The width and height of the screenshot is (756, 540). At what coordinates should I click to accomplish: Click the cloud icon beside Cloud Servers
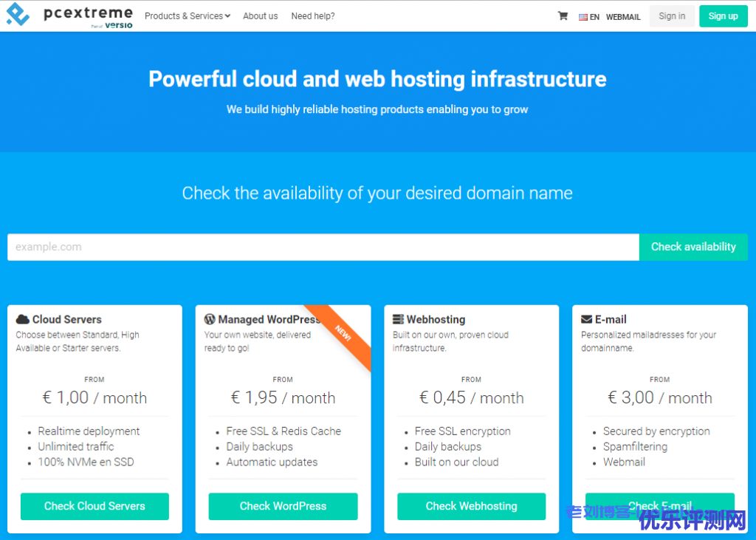point(23,320)
